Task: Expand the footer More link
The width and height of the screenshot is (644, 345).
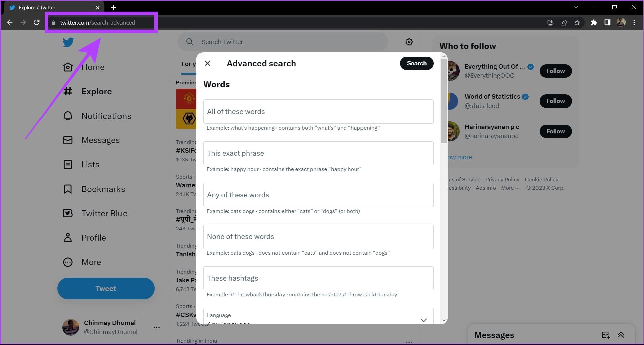Action: pos(510,188)
